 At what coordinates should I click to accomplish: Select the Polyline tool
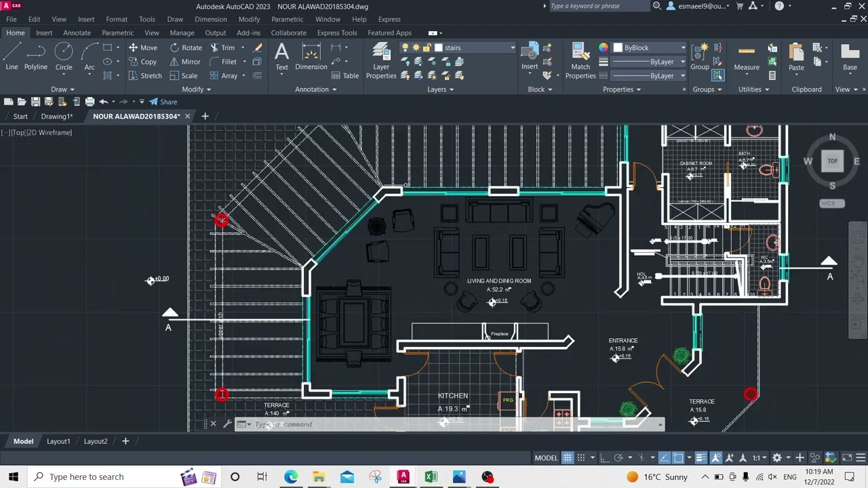[x=36, y=57]
